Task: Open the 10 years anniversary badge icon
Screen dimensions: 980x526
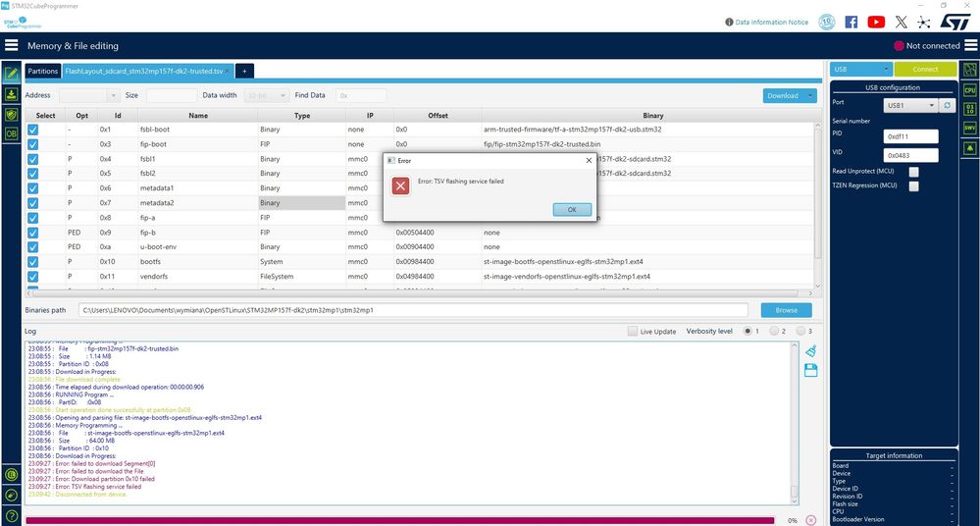Action: 827,22
